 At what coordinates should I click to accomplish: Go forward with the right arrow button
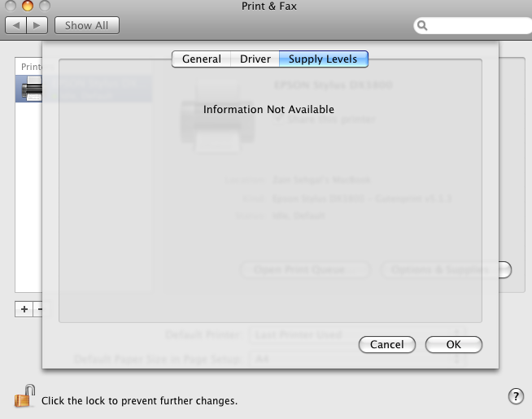[x=37, y=25]
